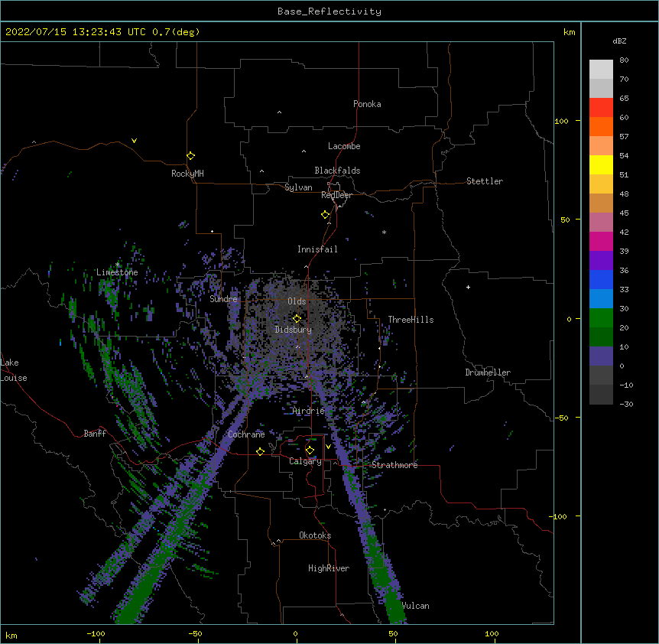
Task: Click the Ponoka city label
Action: click(x=367, y=104)
